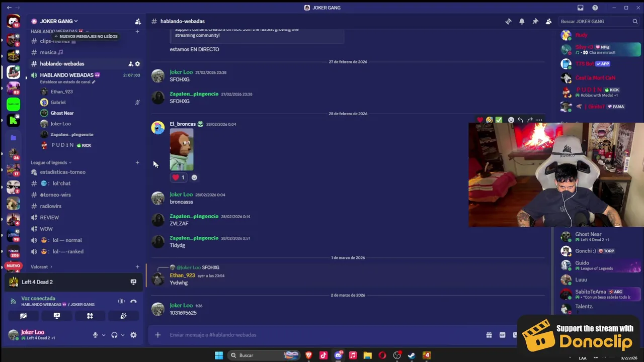Open the inbox icon in title bar
The width and height of the screenshot is (644, 362).
coord(580,8)
